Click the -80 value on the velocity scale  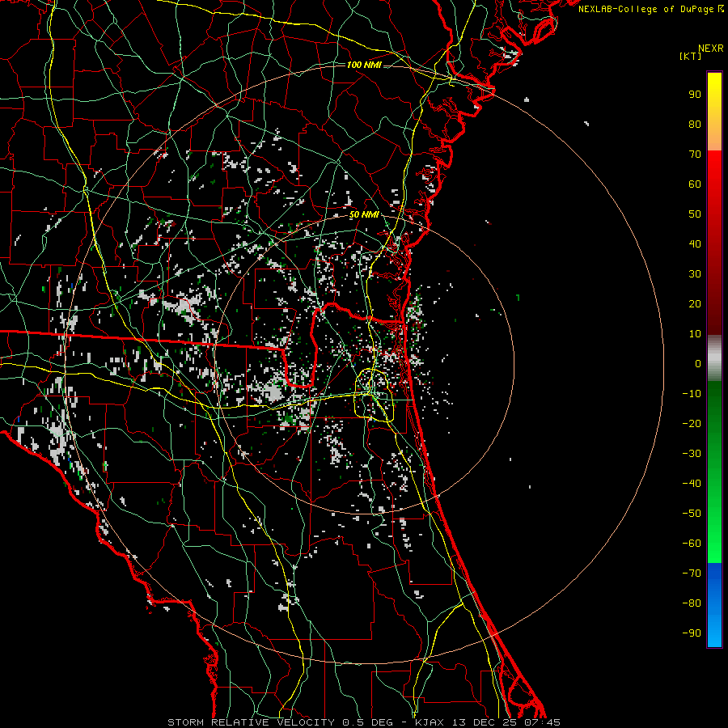tap(692, 603)
